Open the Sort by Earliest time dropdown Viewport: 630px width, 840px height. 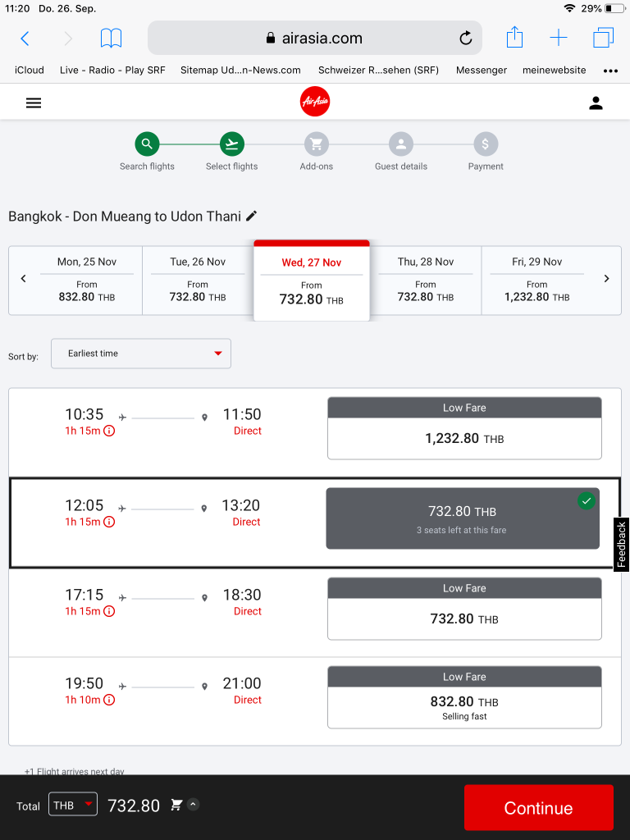tap(141, 354)
